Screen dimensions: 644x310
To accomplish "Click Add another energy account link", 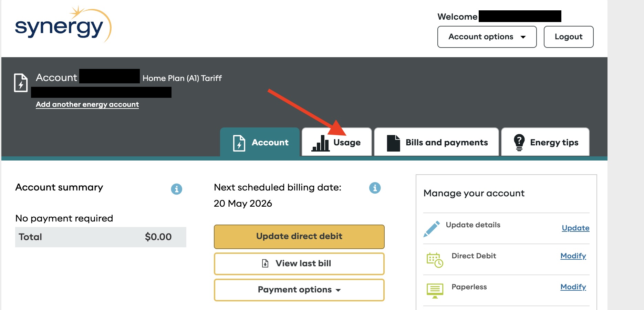I will [x=87, y=104].
